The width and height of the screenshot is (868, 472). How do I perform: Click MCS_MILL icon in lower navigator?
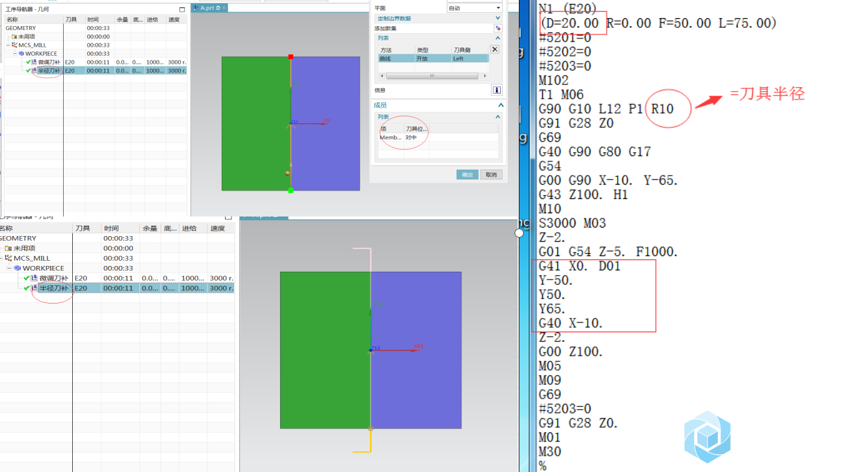click(8, 258)
